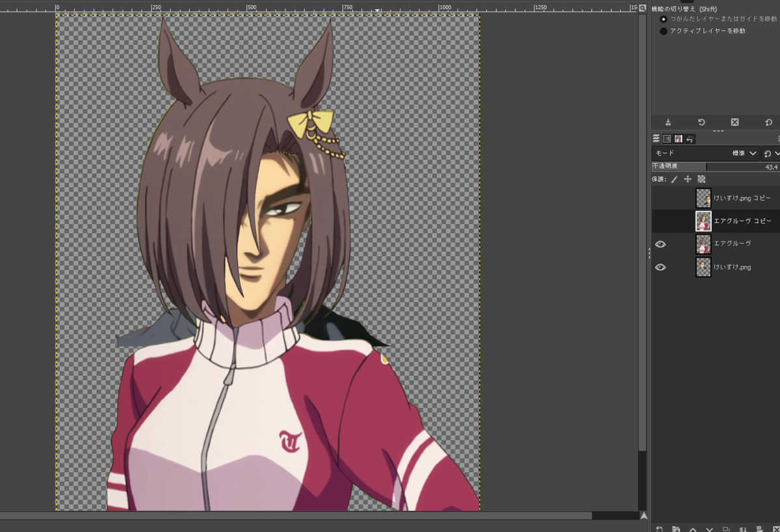780x532 pixels.
Task: Select the bottom layer named けいすけ.png
Action: 733,267
